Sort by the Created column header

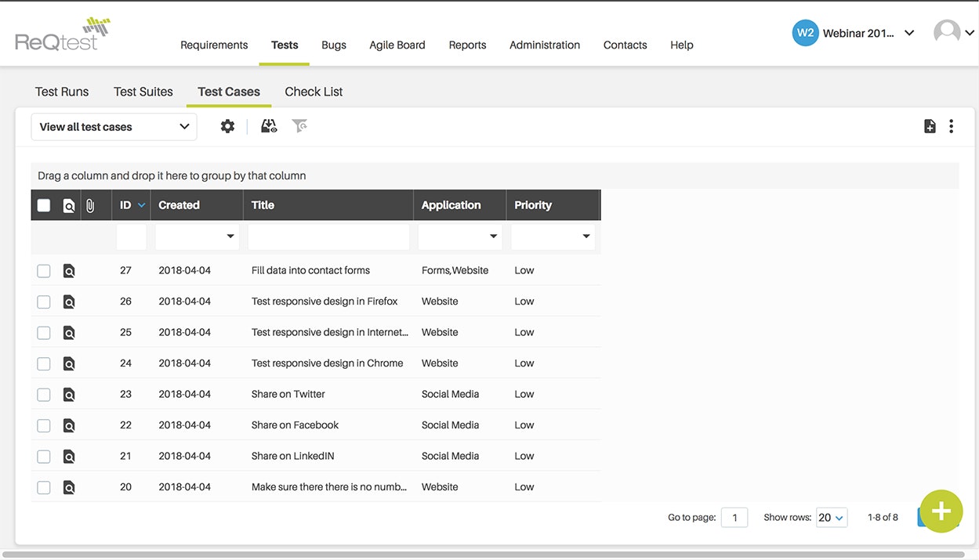pyautogui.click(x=179, y=205)
